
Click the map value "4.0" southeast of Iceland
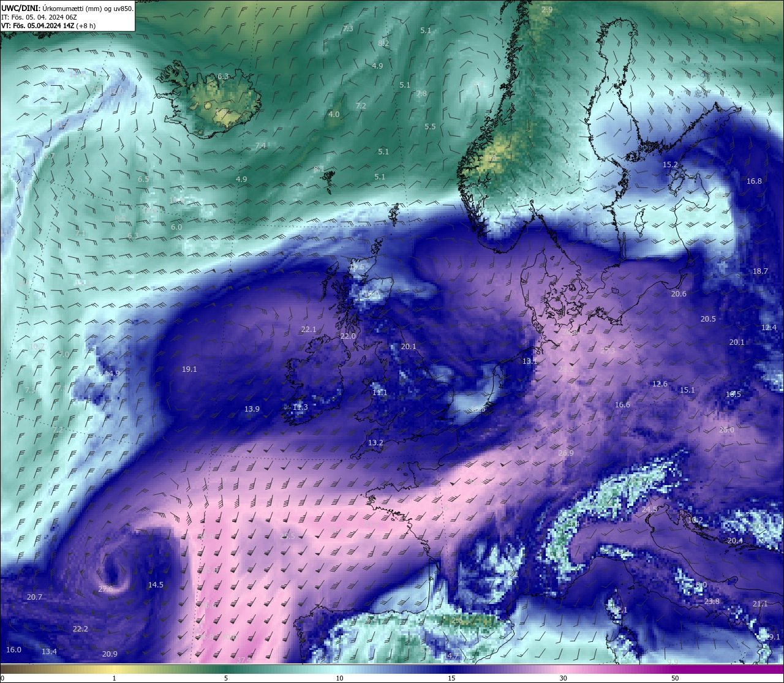click(x=334, y=115)
